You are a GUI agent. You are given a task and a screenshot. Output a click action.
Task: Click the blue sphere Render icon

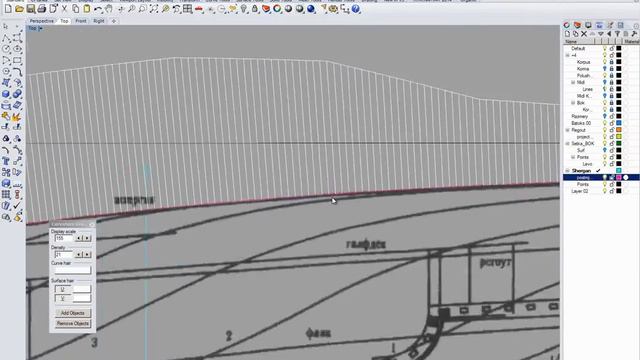[311, 9]
